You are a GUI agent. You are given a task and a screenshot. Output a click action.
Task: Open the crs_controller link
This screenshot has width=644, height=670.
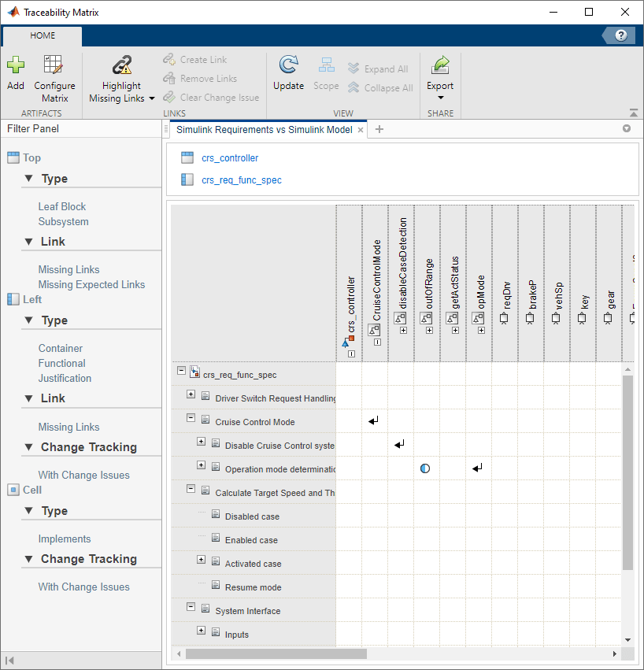230,158
